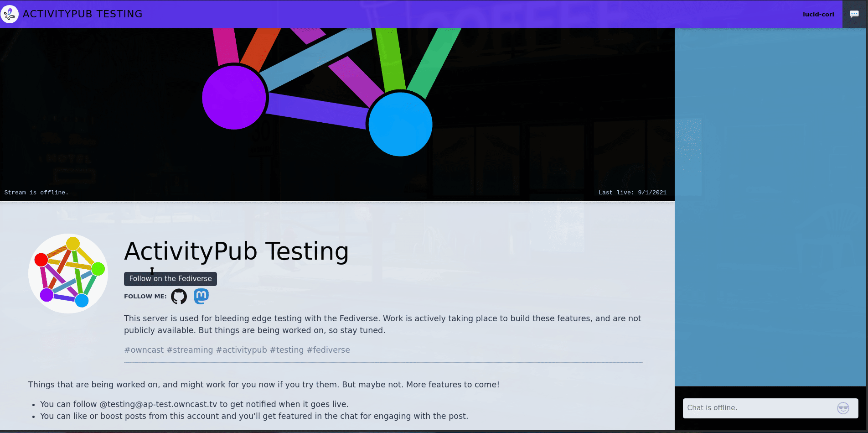
Task: Click the ActivityPub Testing server logo image
Action: click(68, 273)
